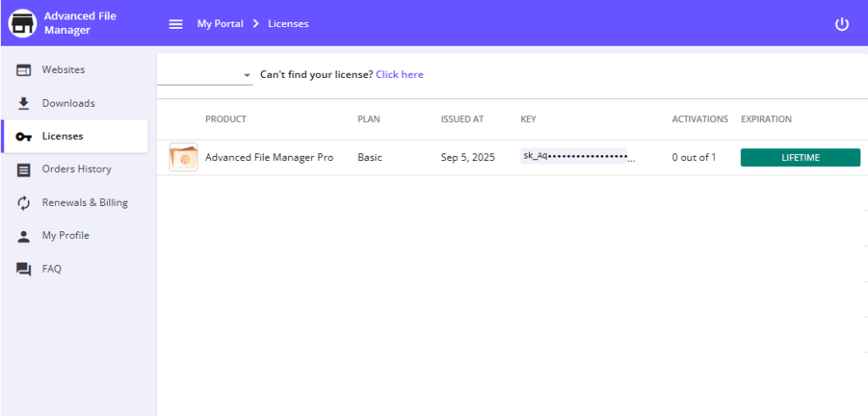Click the PLAN column header
868x416 pixels.
click(x=369, y=119)
